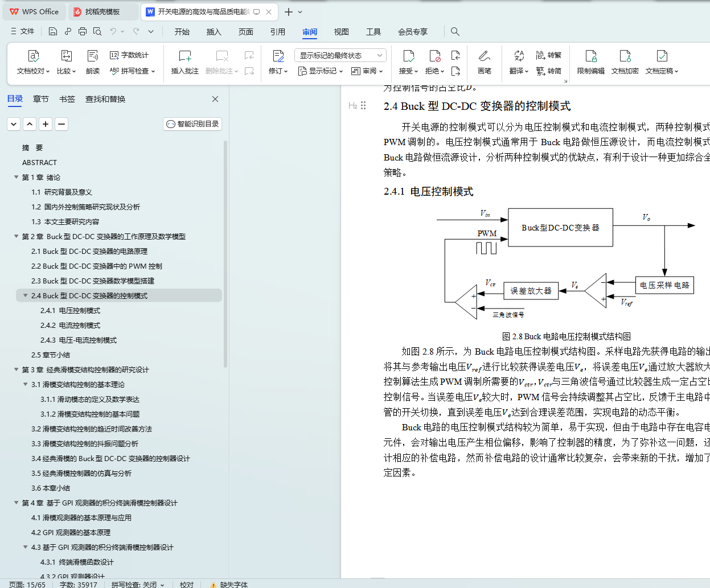Click 缺失字体 warning in status bar

229,585
